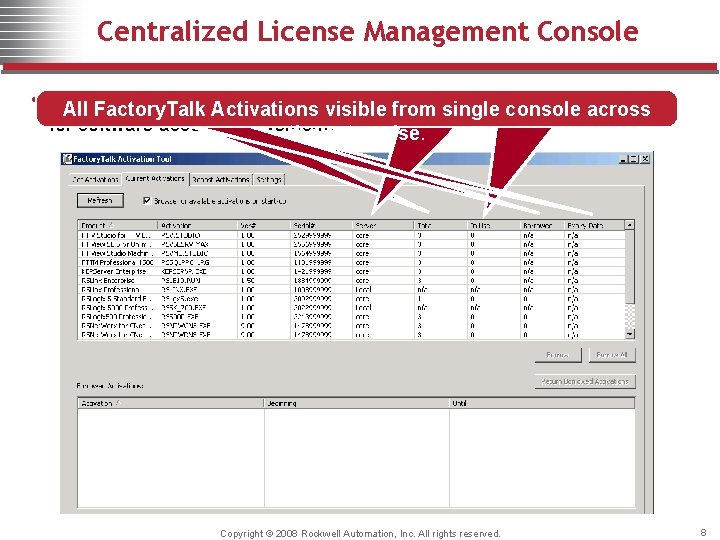The height and width of the screenshot is (540, 720).
Task: Click the Borrowed column header
Action: (542, 225)
